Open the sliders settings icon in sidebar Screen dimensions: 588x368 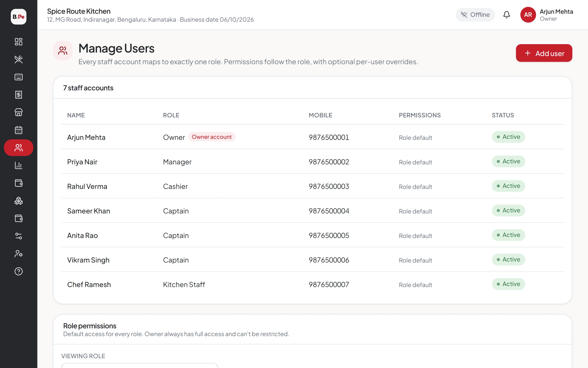point(19,236)
